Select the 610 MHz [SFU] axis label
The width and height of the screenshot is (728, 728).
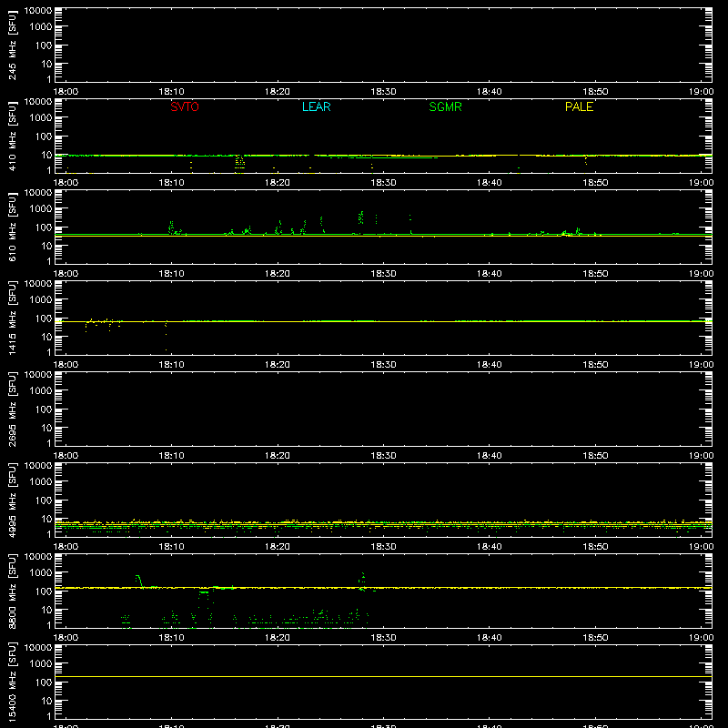coord(13,227)
